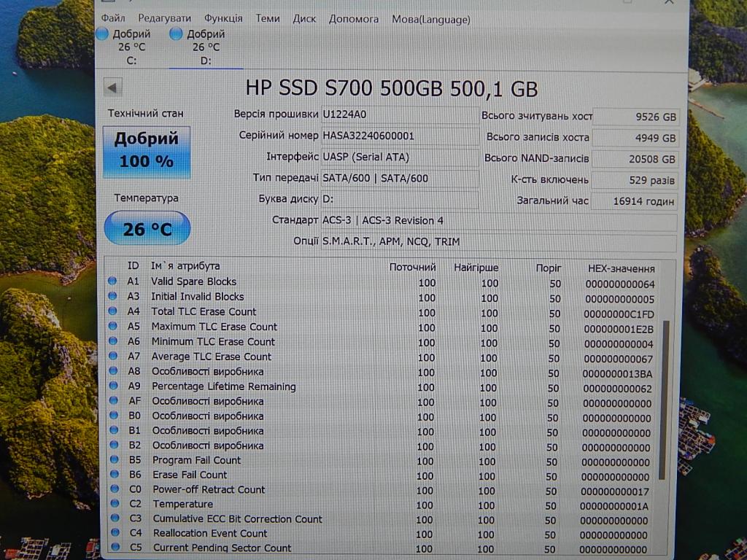
Task: Click the Добрий 100 % health status button
Action: pyautogui.click(x=147, y=152)
